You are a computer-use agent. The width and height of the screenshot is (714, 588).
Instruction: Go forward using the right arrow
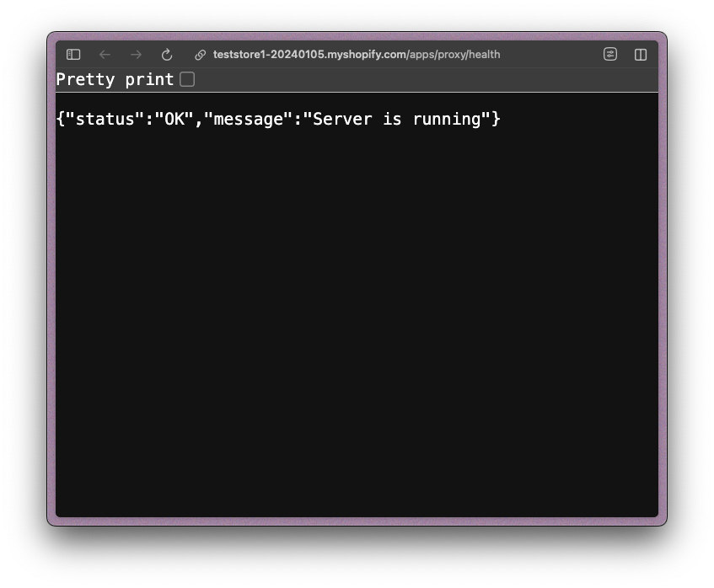136,55
